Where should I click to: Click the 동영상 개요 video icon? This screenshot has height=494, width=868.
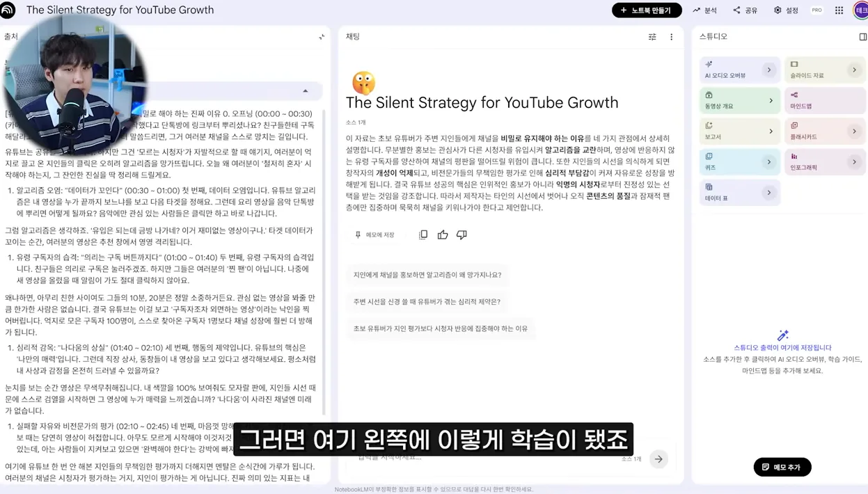(709, 95)
